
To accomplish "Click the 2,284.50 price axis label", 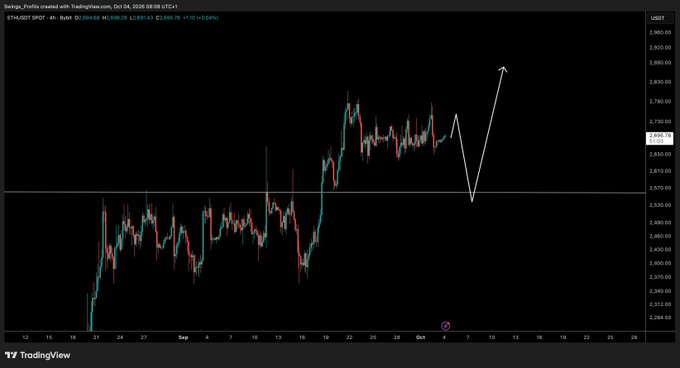I will click(x=660, y=317).
